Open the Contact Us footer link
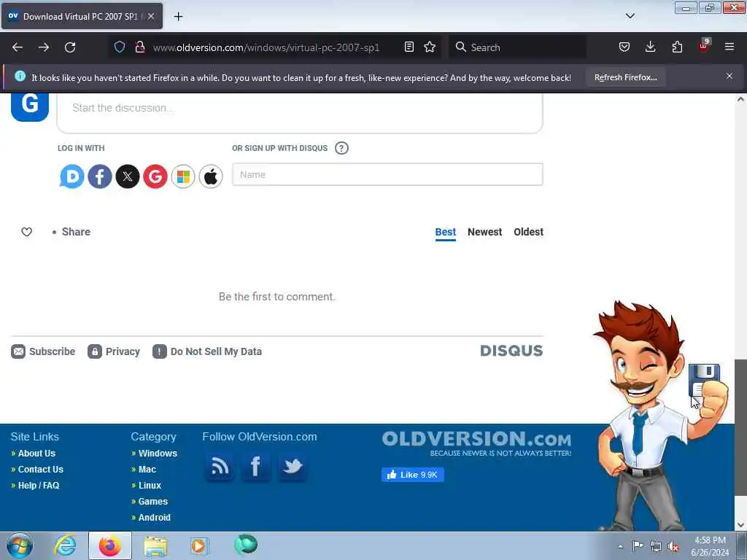 41,470
